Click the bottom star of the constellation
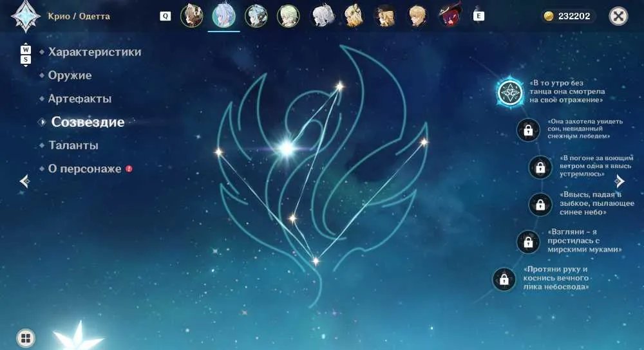 tap(316, 261)
